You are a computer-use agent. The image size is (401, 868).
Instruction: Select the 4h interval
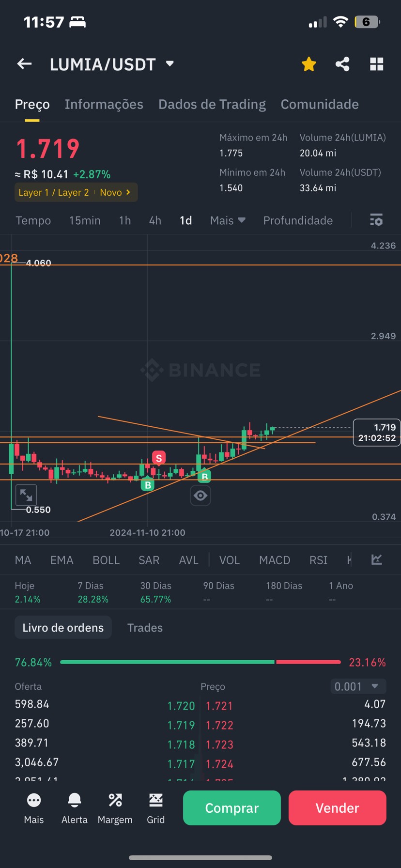[155, 220]
